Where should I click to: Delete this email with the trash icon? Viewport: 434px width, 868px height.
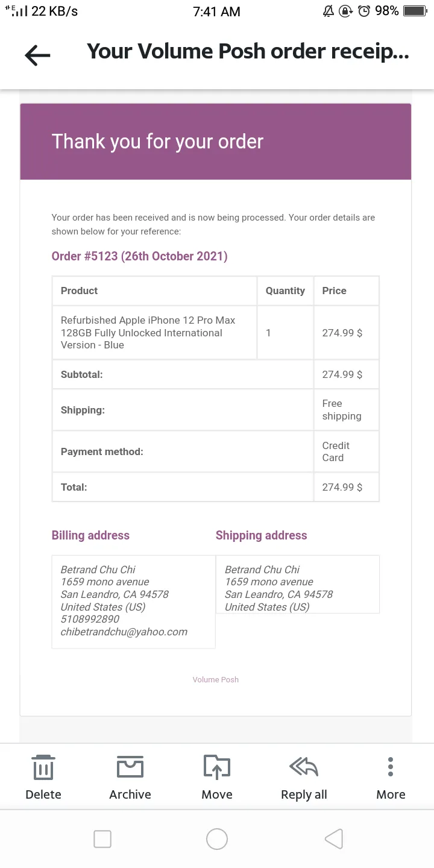(x=43, y=768)
